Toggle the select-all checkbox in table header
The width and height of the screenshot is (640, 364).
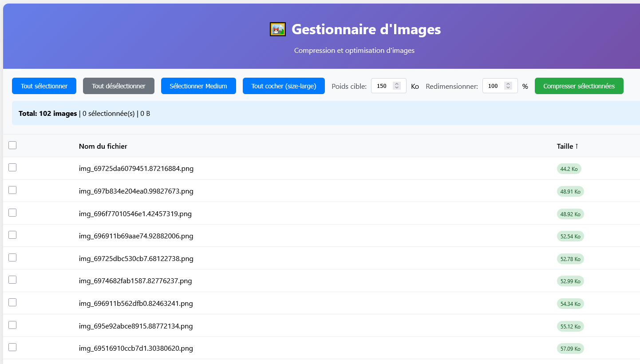click(x=12, y=145)
